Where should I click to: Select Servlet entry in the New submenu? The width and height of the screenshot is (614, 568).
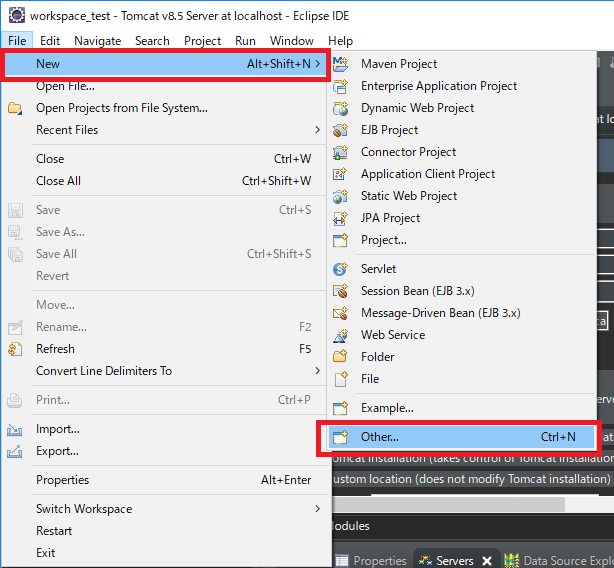click(x=462, y=269)
